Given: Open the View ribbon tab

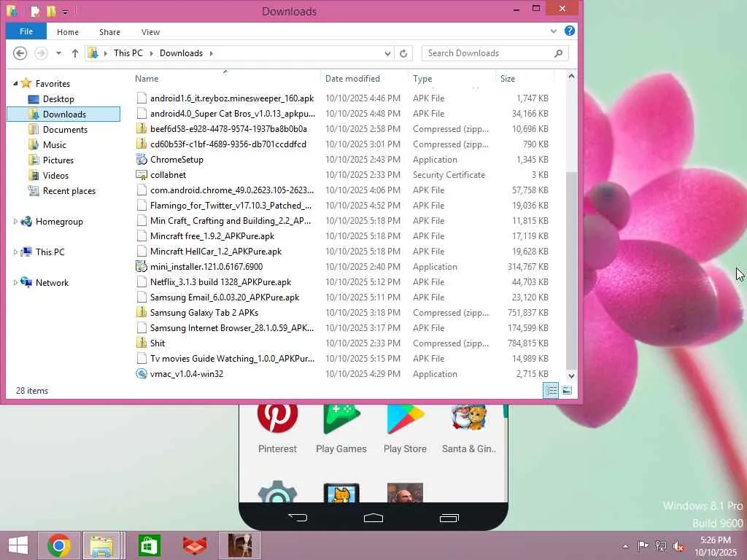Looking at the screenshot, I should tap(150, 32).
